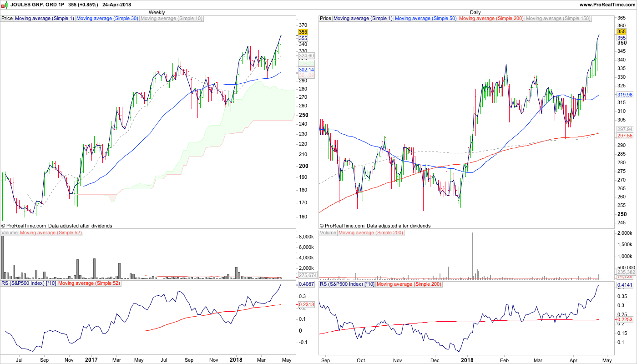637x364 pixels.
Task: Click the 324.60 moving average value on Weekly axis
Action: tap(306, 56)
